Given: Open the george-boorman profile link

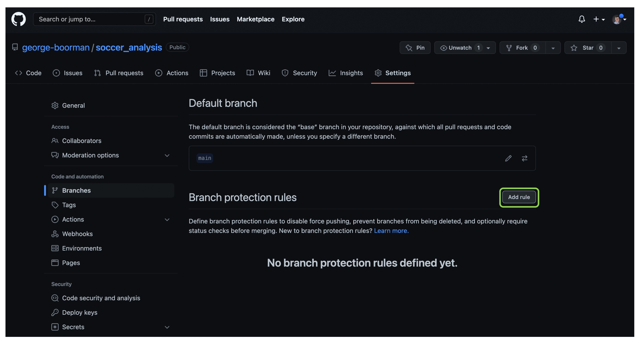Looking at the screenshot, I should tap(56, 47).
